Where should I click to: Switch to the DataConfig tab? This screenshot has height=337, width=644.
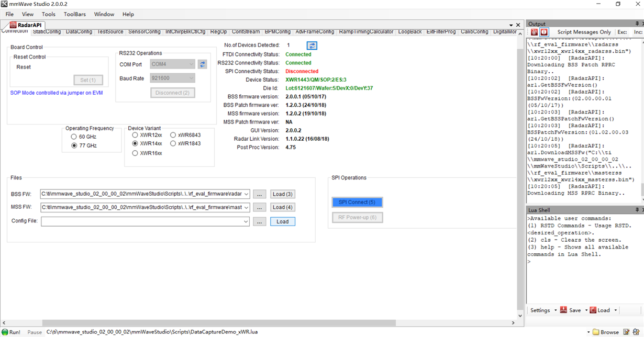pos(80,32)
